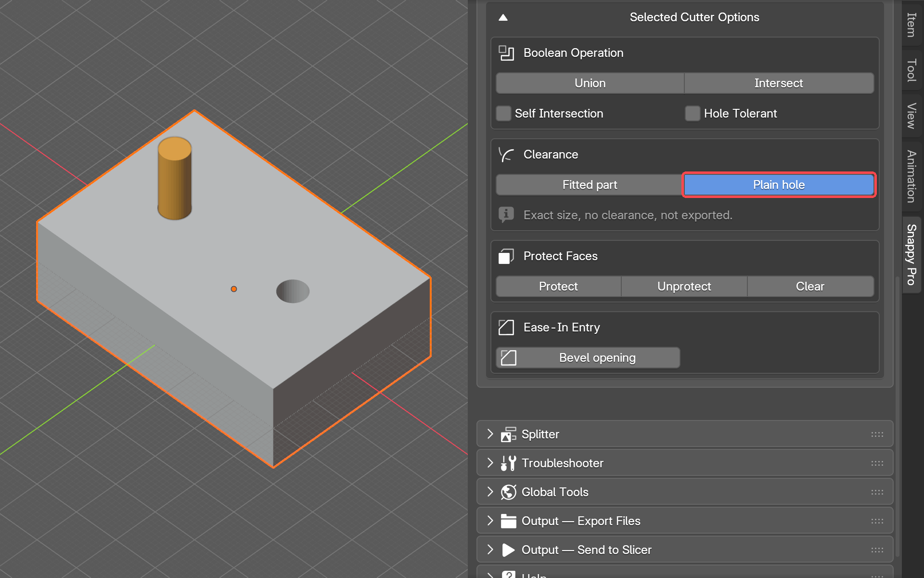This screenshot has height=578, width=924.
Task: Choose the Plain hole clearance option
Action: click(779, 185)
